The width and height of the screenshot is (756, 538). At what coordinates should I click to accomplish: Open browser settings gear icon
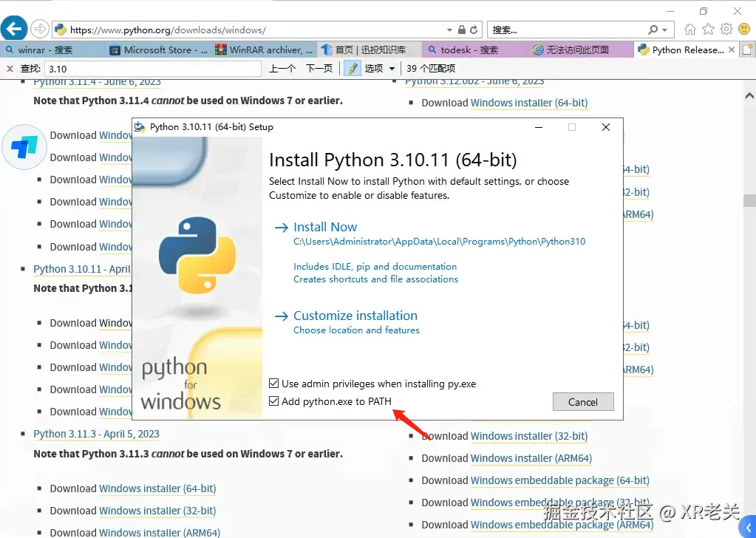click(x=726, y=30)
